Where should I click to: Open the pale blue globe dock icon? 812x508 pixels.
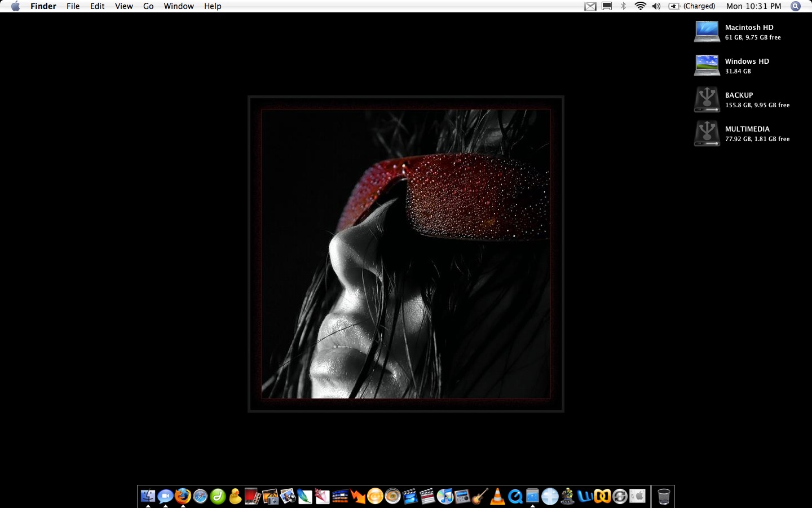(x=550, y=496)
